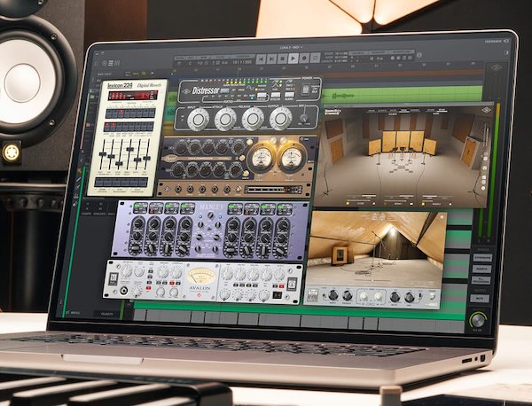Click the Avalon center VU meter
Viewport: 532px width, 406px height.
[x=202, y=276]
